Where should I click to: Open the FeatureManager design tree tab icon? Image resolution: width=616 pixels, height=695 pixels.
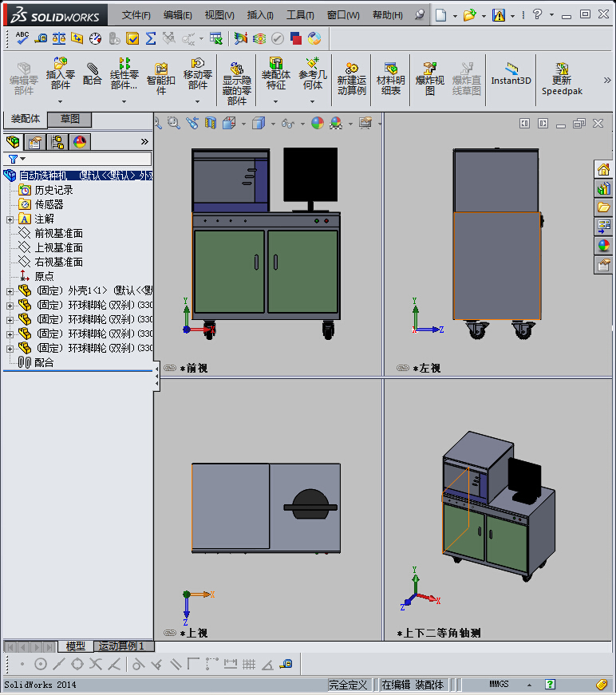[14, 142]
